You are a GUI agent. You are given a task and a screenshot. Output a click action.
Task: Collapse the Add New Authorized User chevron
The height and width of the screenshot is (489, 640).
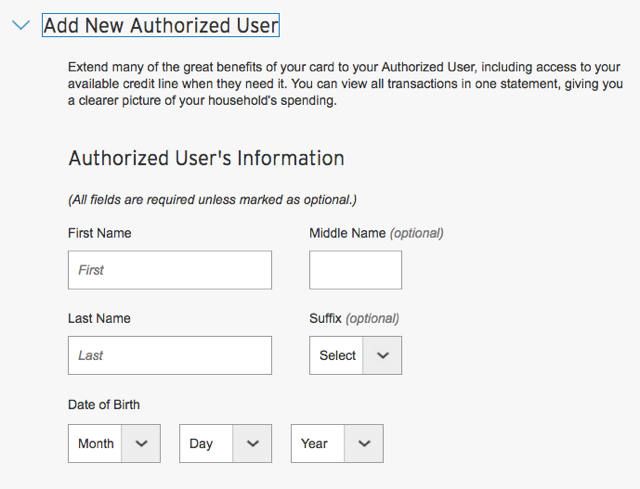(21, 25)
